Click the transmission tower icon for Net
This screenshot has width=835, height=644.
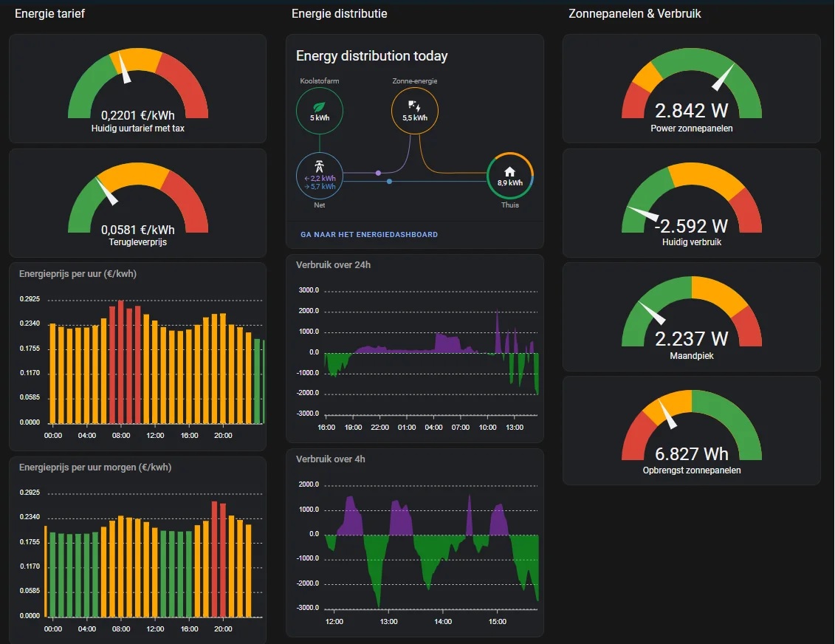coord(319,166)
